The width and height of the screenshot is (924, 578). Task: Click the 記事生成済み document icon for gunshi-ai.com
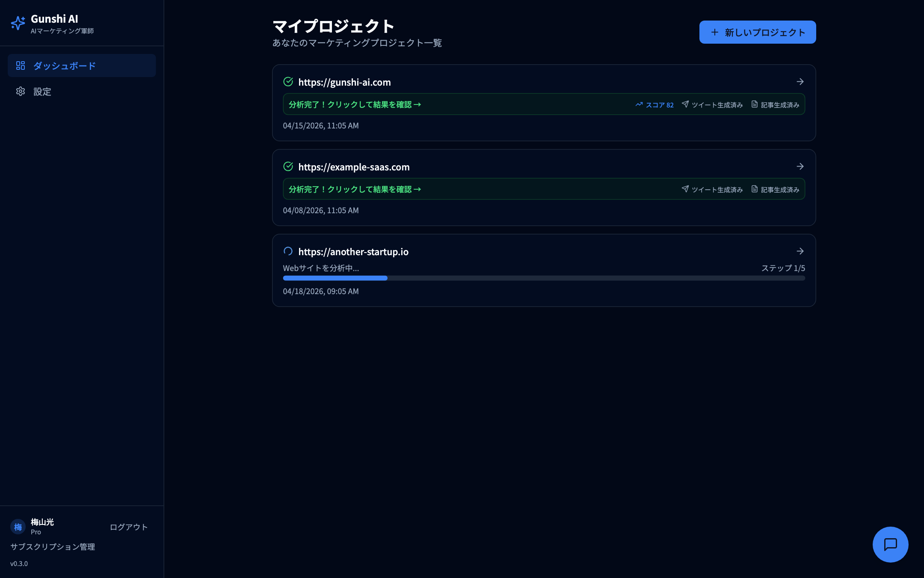click(754, 104)
